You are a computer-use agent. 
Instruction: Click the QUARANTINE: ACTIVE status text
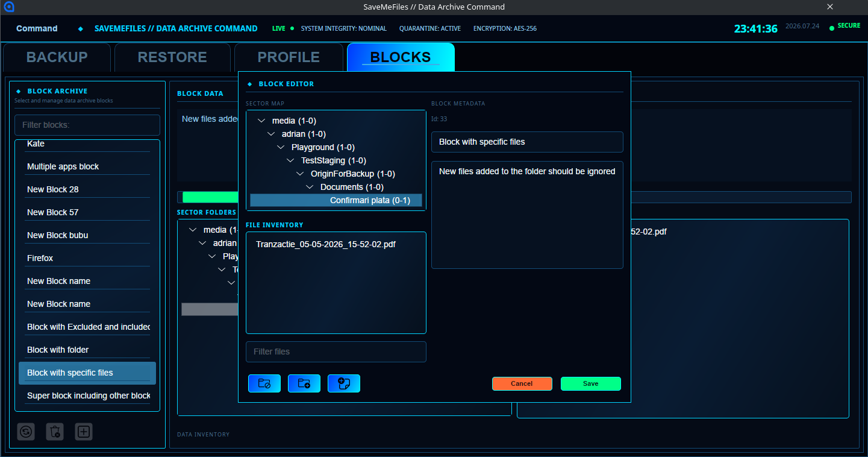coord(430,28)
